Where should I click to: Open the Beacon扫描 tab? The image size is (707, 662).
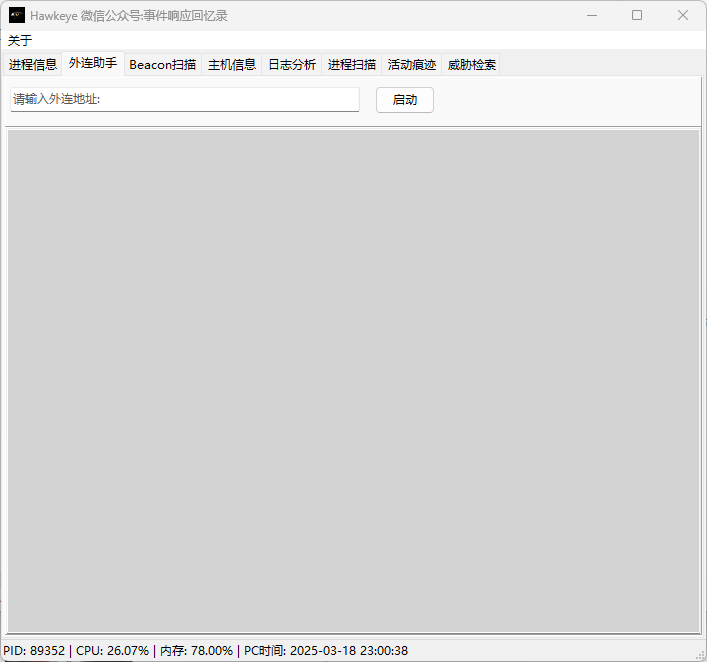point(163,64)
